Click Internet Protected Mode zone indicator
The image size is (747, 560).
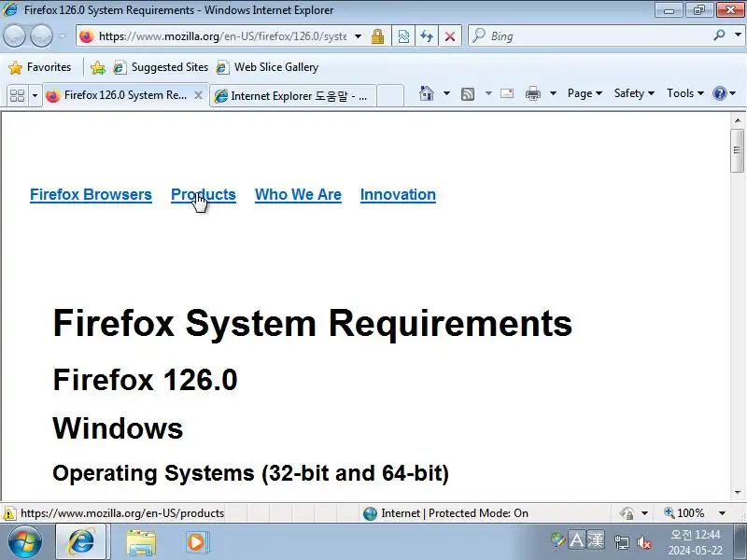point(445,513)
